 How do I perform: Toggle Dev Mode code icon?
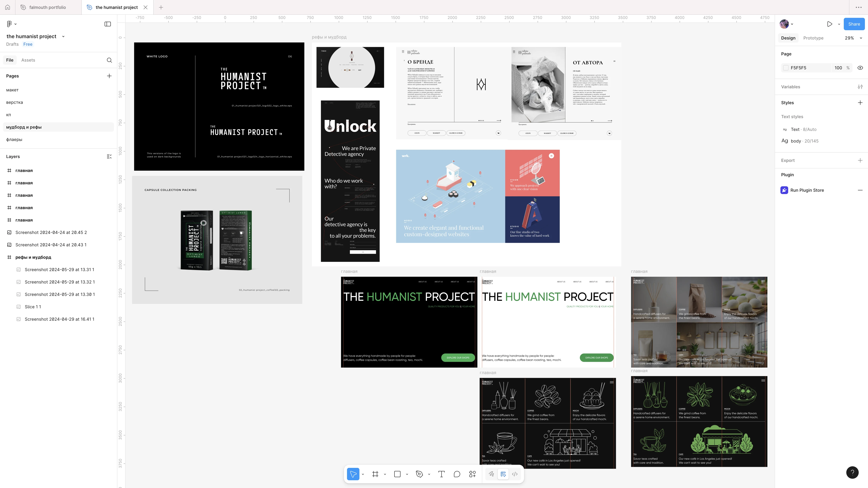tap(515, 474)
